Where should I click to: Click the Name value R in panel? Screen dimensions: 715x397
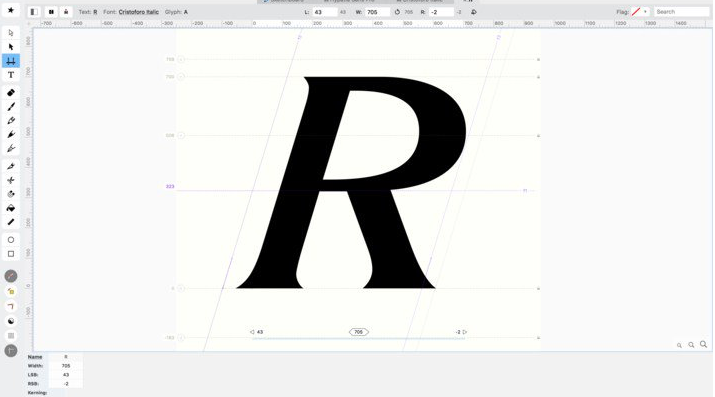point(66,357)
